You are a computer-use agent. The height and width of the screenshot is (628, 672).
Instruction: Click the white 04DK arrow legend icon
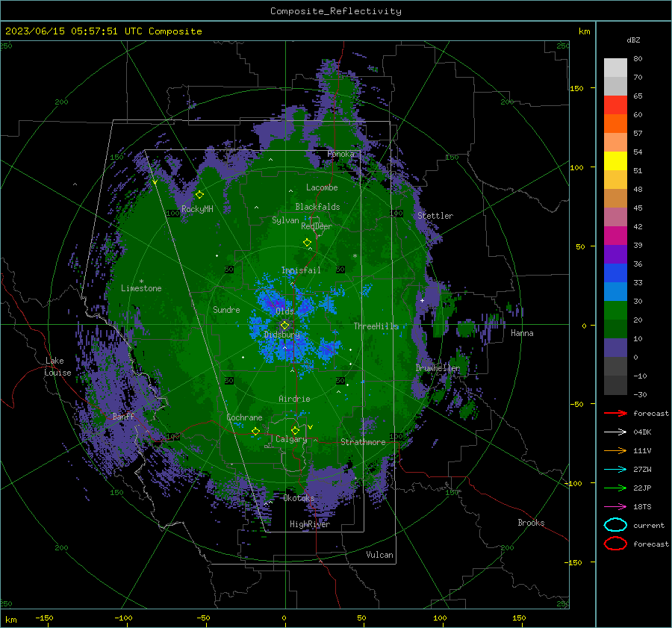(615, 432)
